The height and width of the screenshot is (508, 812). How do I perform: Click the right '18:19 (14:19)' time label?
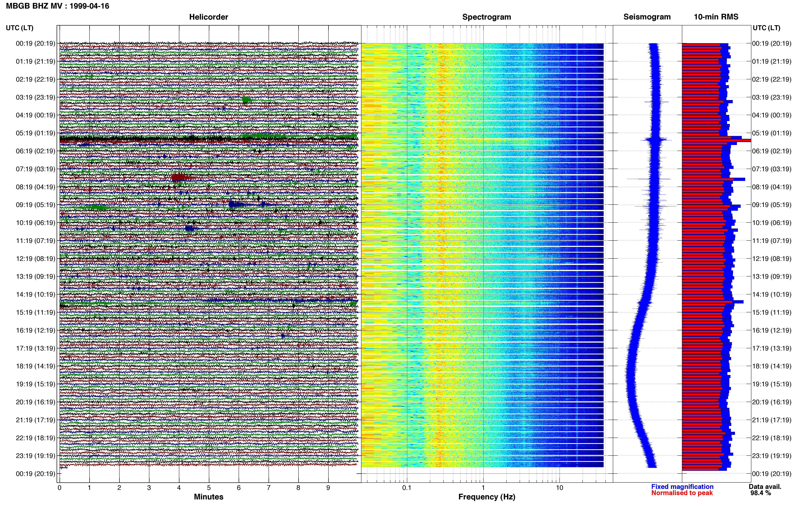[771, 366]
